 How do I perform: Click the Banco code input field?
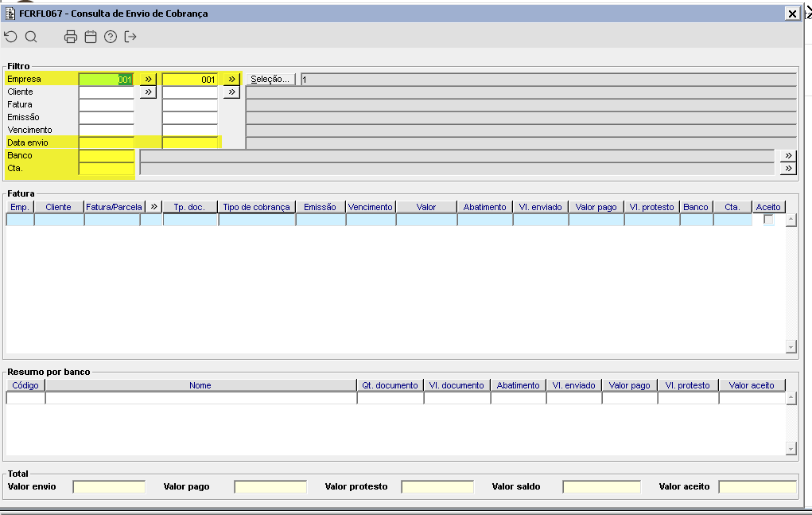coord(107,155)
